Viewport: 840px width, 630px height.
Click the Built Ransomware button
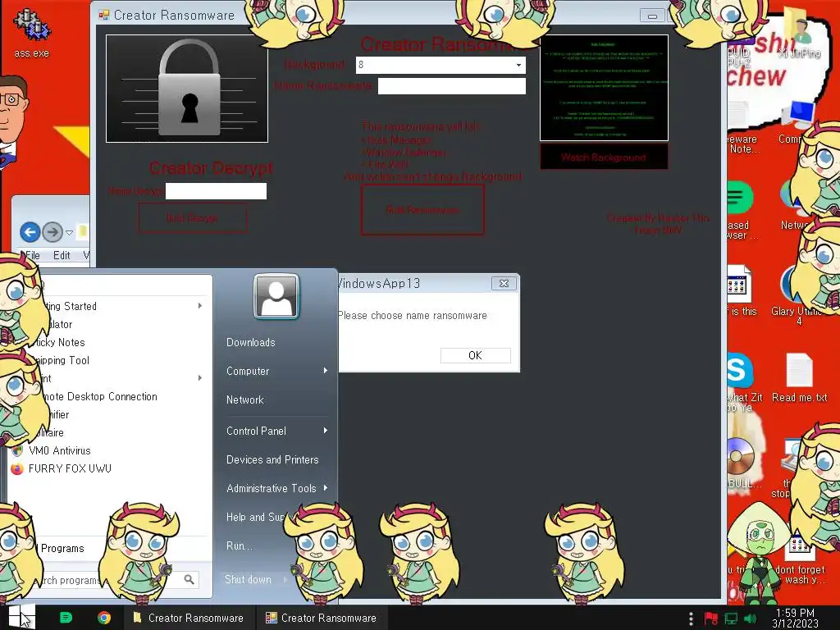point(422,210)
